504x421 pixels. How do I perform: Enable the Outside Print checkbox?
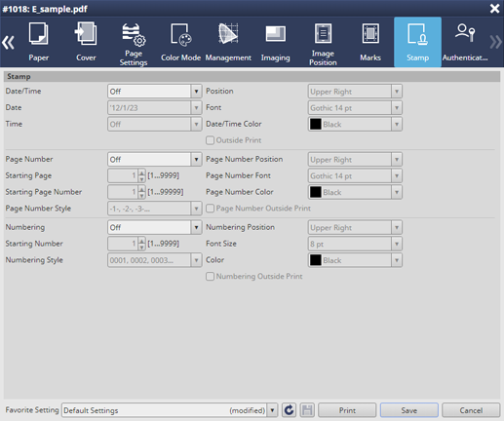coord(210,140)
